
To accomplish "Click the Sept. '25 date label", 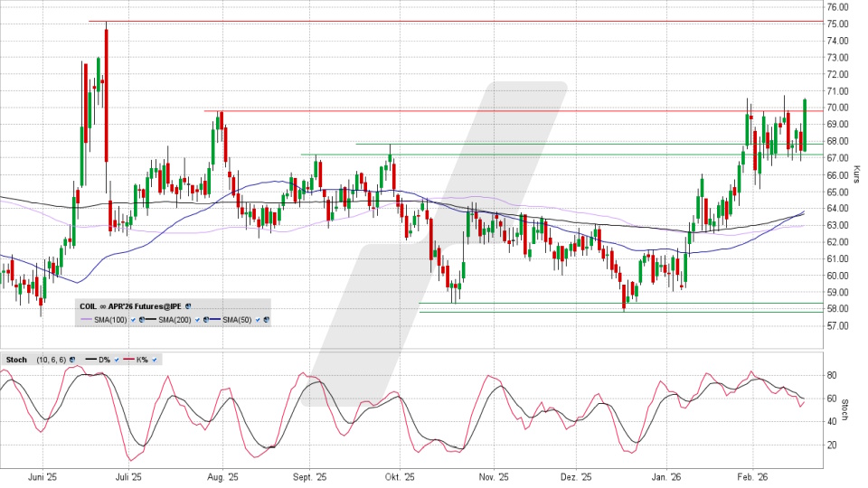I will pos(310,477).
